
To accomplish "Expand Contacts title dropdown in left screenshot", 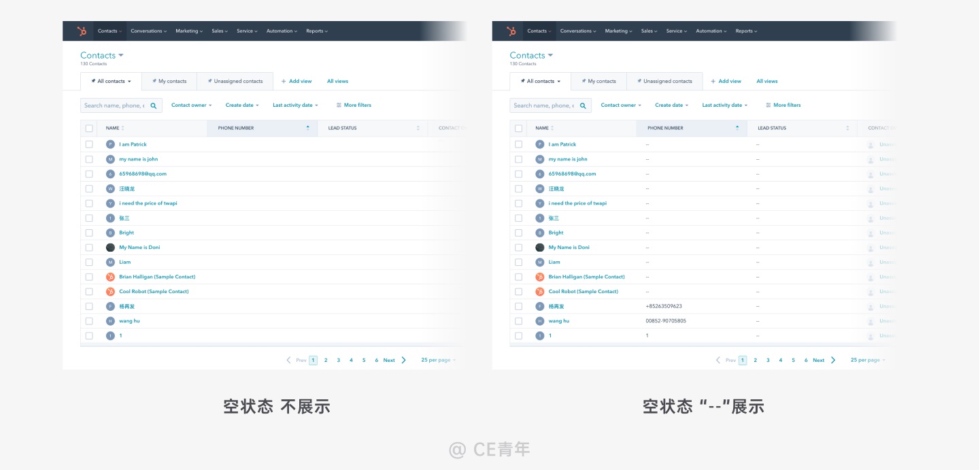I will (x=121, y=55).
